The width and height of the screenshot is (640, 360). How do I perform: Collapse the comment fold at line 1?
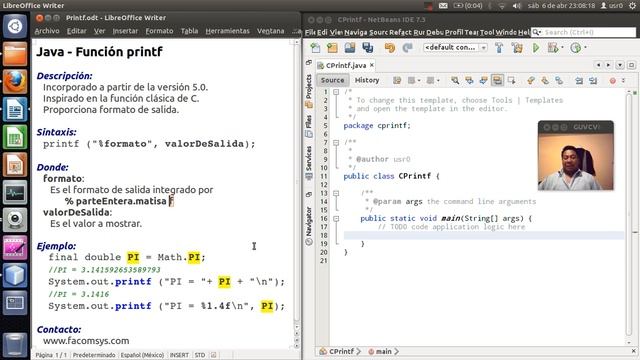pos(336,92)
